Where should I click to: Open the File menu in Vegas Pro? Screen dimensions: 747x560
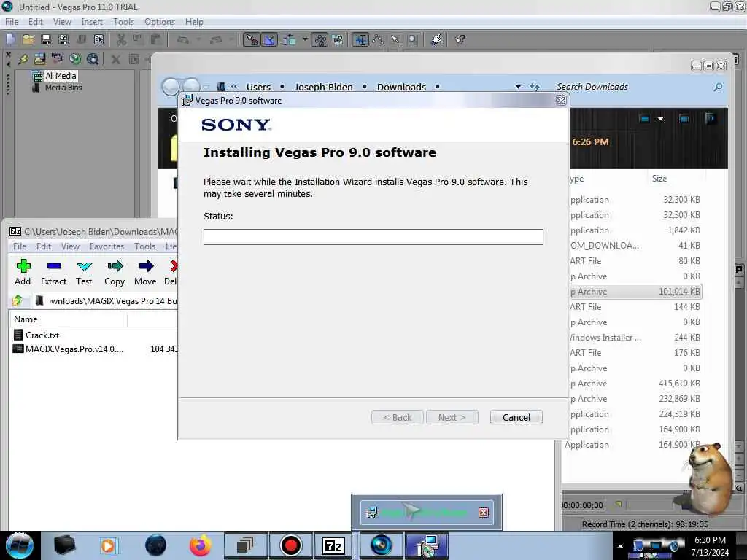coord(12,22)
